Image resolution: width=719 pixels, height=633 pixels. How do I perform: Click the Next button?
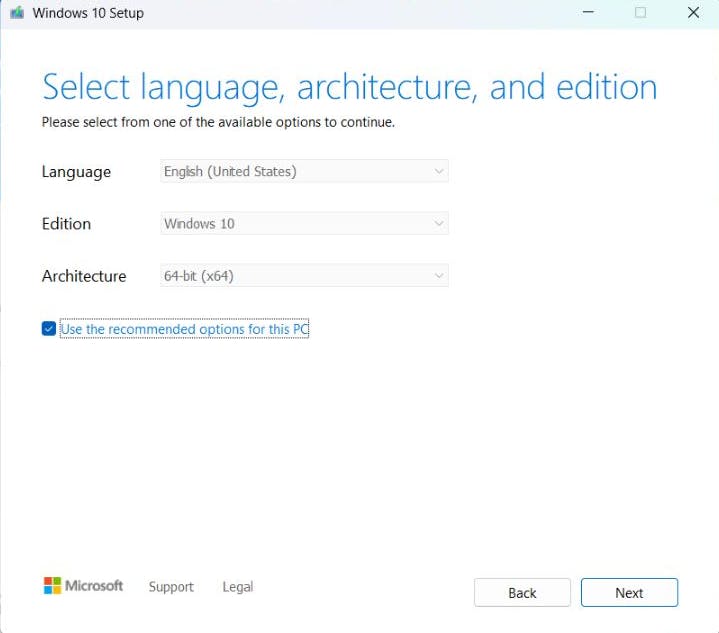tap(629, 593)
